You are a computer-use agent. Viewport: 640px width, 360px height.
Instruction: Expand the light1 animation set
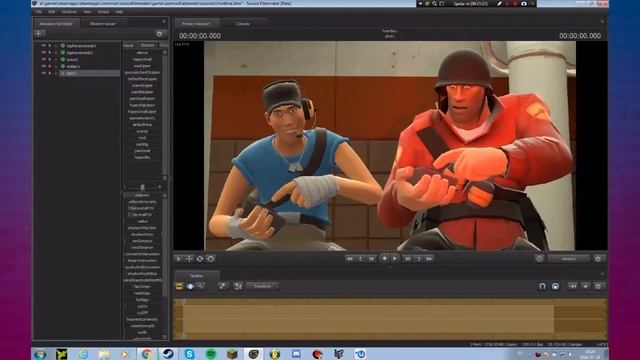tap(50, 73)
